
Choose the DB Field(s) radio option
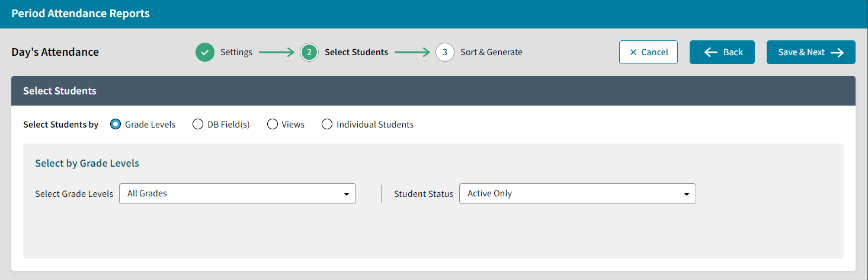198,125
